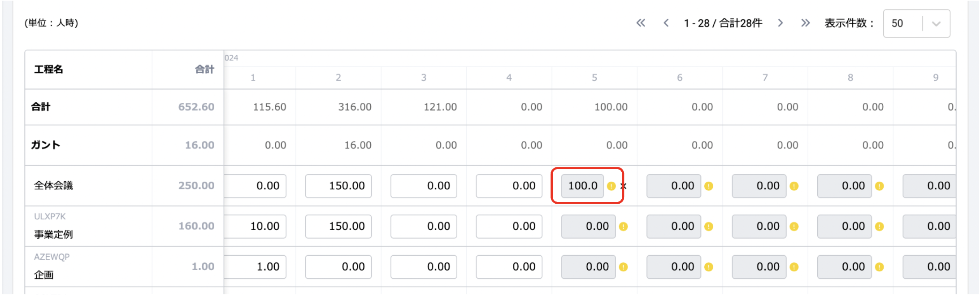Edit 全体会議 month 2 value 150.00
The width and height of the screenshot is (980, 297).
(x=338, y=186)
